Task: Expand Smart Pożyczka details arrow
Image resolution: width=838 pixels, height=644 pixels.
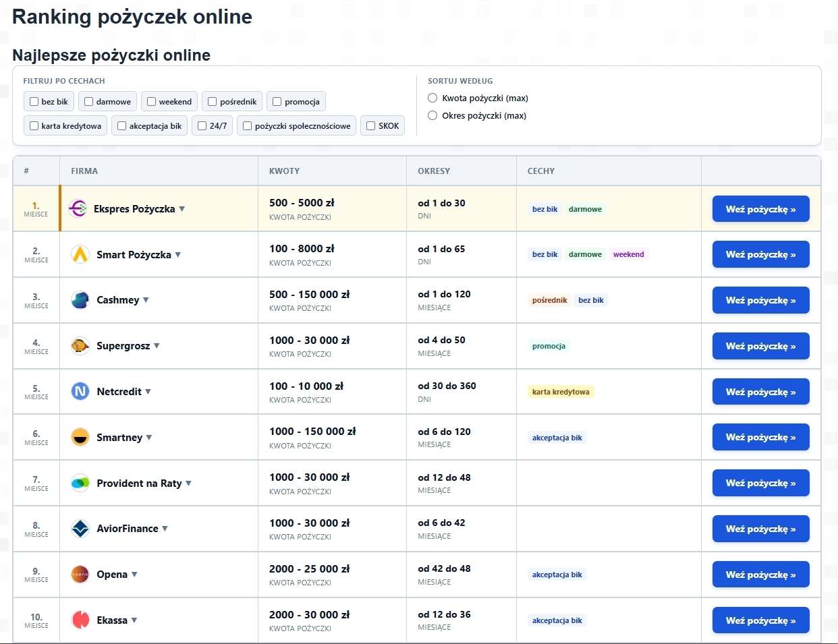Action: pyautogui.click(x=178, y=255)
